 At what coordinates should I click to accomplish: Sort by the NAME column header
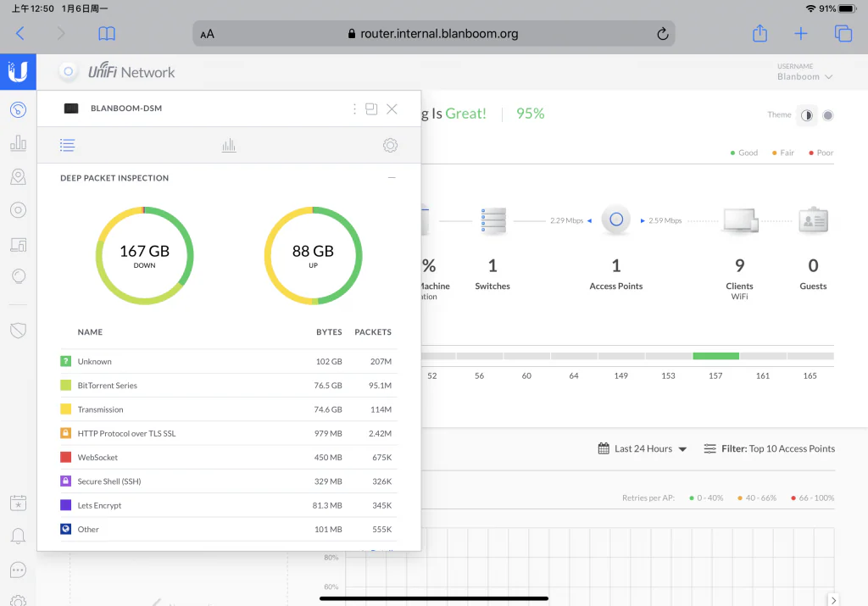90,332
